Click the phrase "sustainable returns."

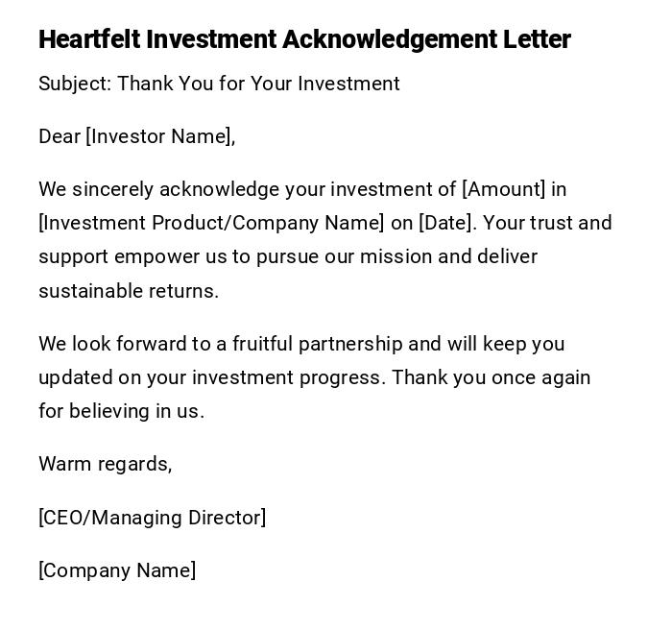(129, 291)
